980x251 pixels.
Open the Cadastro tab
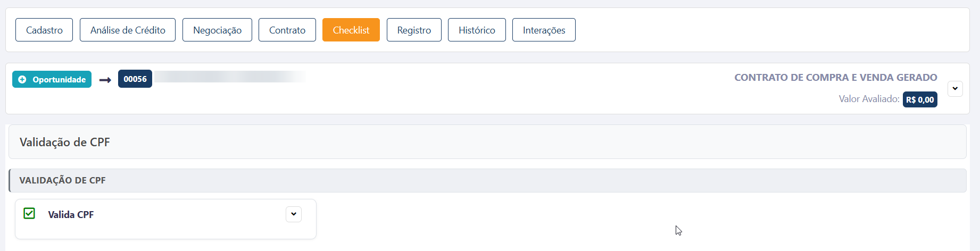point(44,30)
